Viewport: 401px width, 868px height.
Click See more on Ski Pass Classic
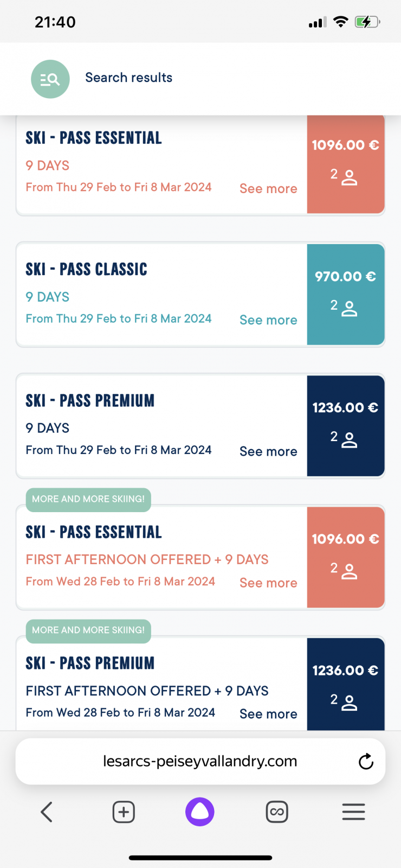[x=268, y=320]
